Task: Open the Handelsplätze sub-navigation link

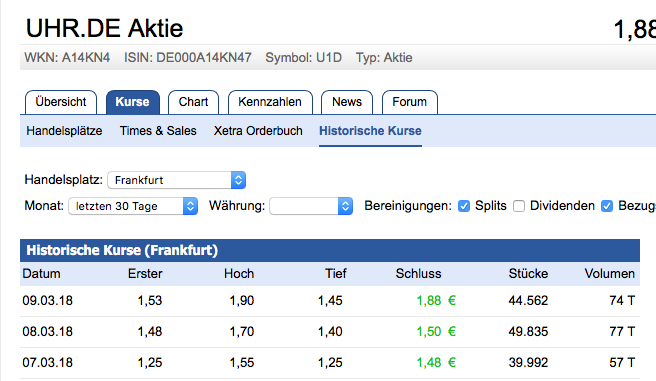Action: tap(64, 131)
